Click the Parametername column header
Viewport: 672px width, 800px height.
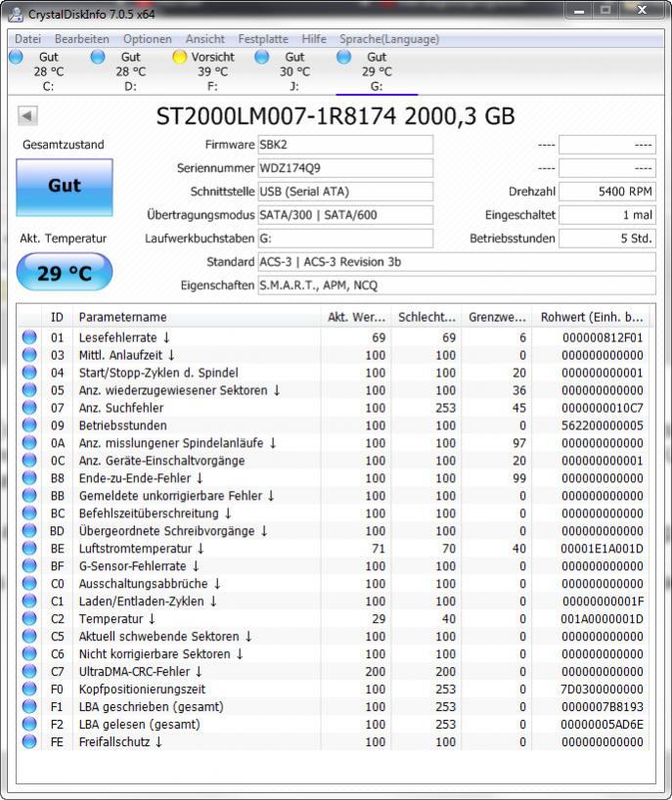197,317
